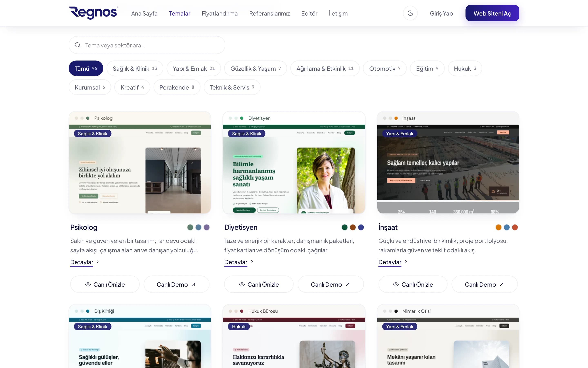Expand Detaylar under Diyetisyen
The image size is (588, 368).
pyautogui.click(x=238, y=262)
